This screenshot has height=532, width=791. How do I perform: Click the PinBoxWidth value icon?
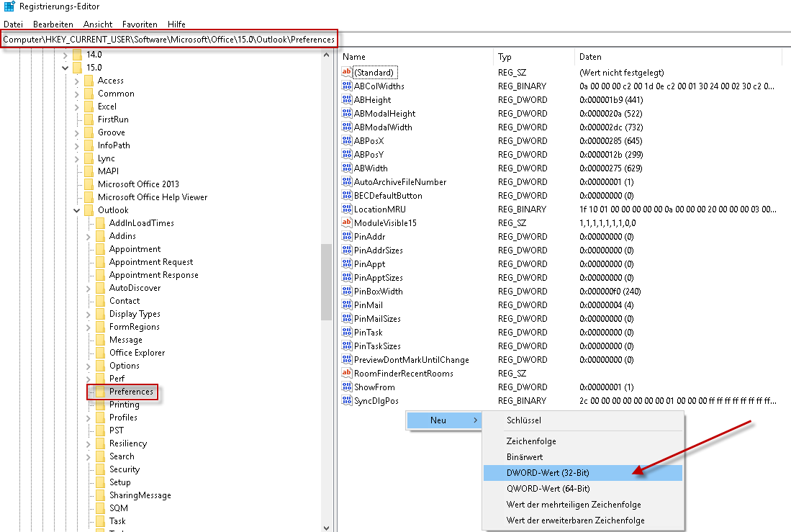pos(347,291)
